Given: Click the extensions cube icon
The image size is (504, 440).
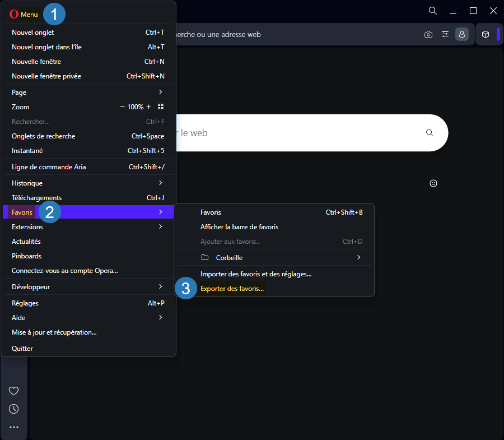Looking at the screenshot, I should (485, 34).
